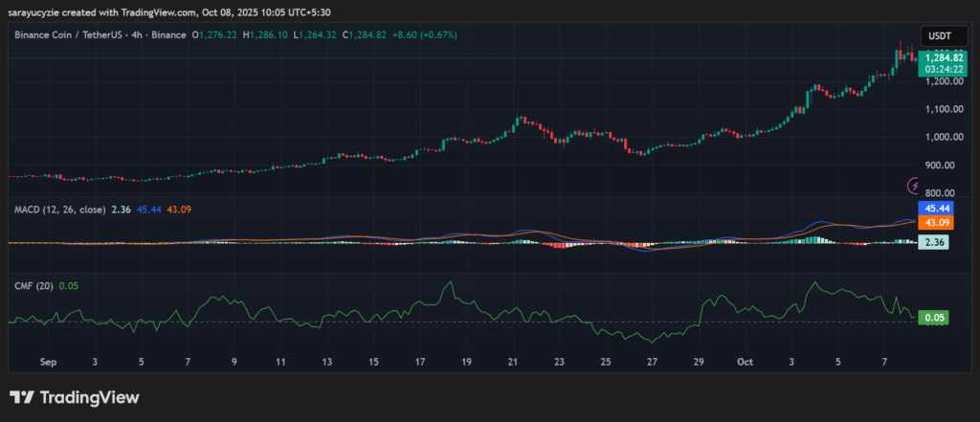Screen dimensions: 980x422
Task: Click the Sep label on time axis
Action: 49,363
